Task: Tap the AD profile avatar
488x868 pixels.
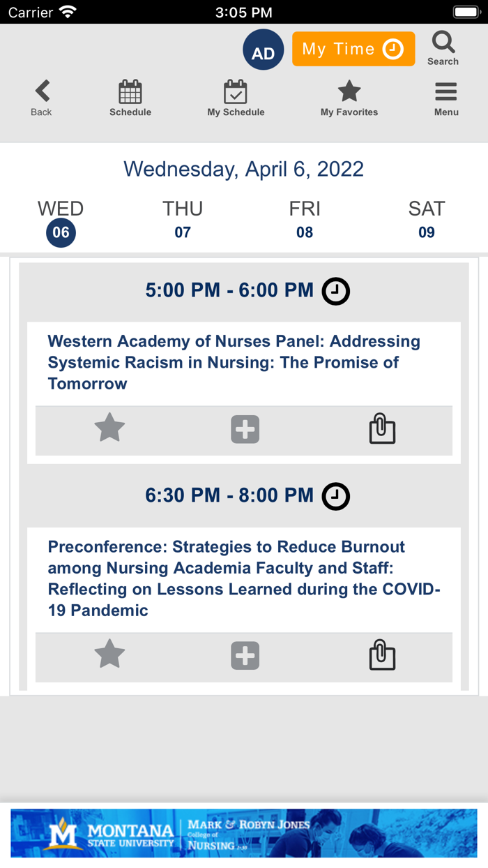Action: coord(263,50)
